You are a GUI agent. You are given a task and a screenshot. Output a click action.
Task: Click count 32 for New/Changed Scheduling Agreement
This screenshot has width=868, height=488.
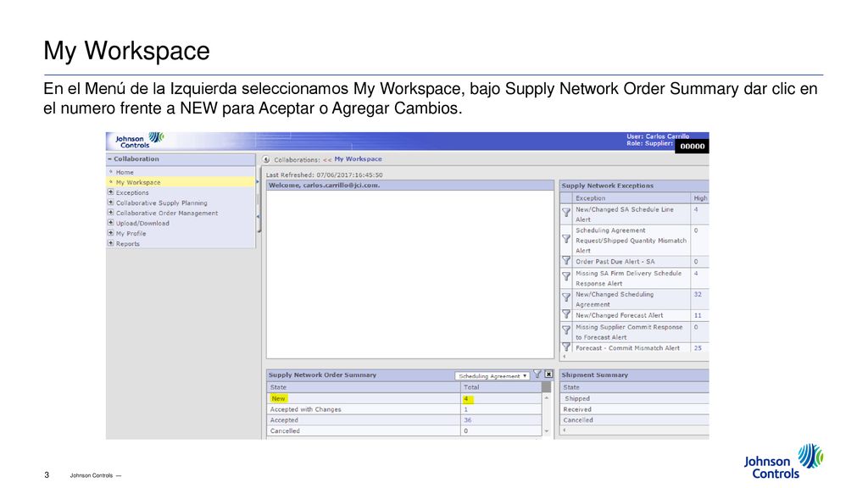click(x=698, y=294)
